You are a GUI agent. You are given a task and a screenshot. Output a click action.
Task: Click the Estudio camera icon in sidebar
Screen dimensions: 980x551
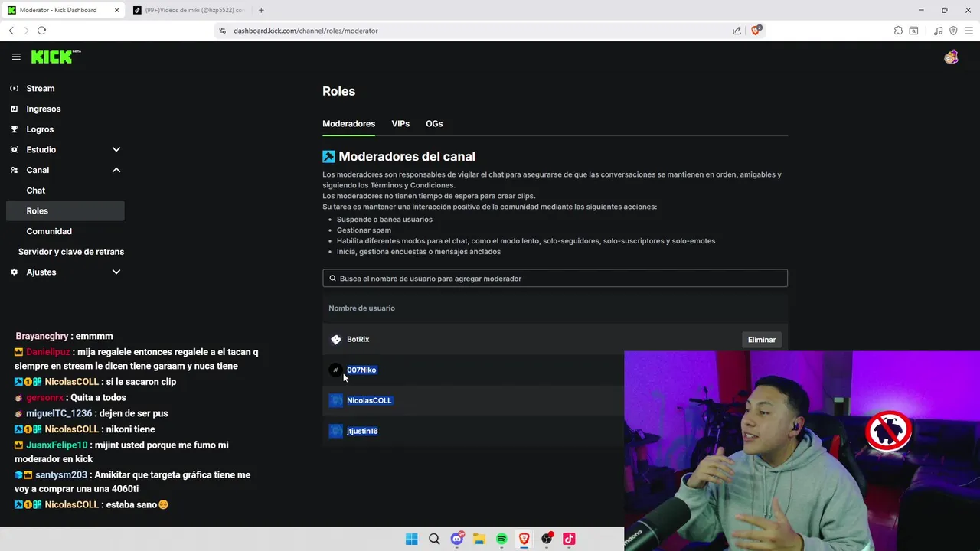coord(14,149)
